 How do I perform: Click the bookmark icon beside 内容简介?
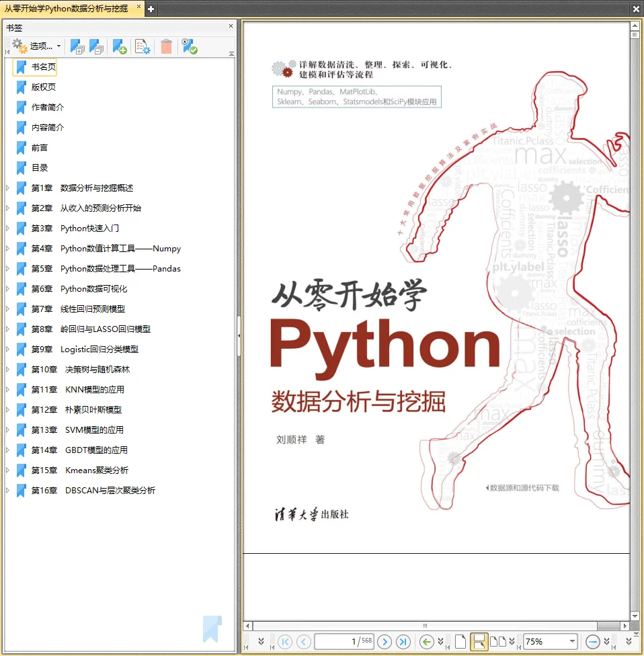[21, 127]
